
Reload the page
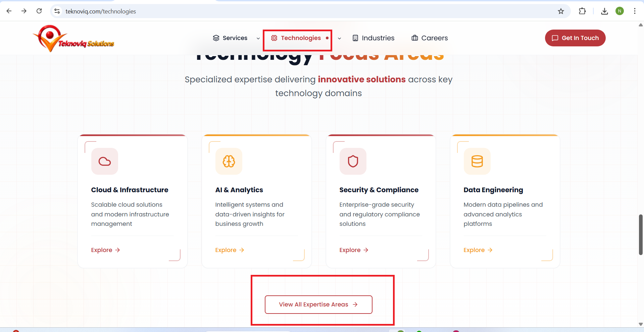(39, 11)
